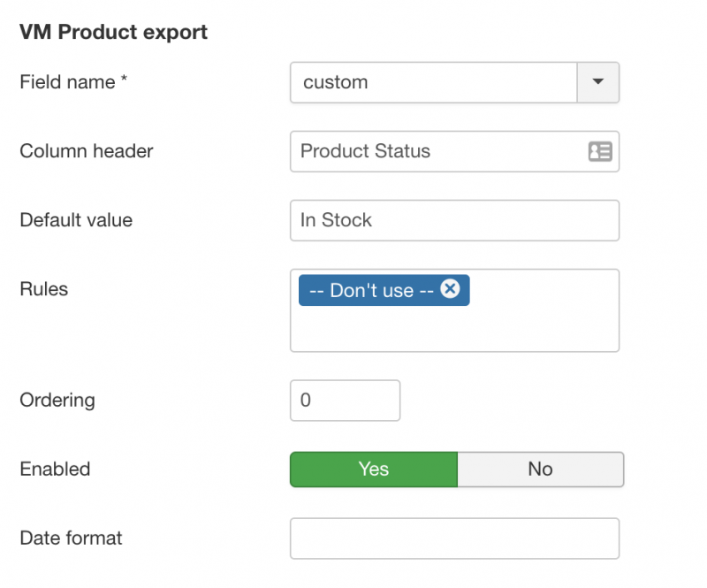Click the "custom" value in Field name box
This screenshot has height=588, width=707.
pos(336,82)
